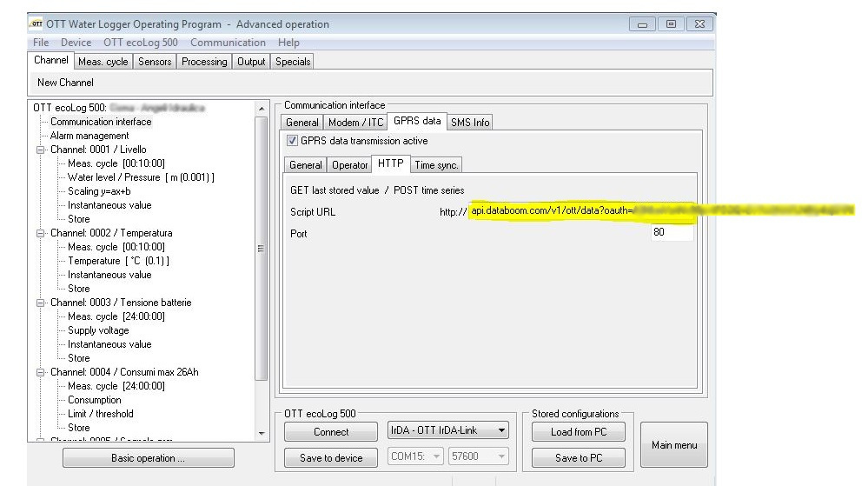868x486 pixels.
Task: Select Communication interface tree item
Action: (101, 122)
